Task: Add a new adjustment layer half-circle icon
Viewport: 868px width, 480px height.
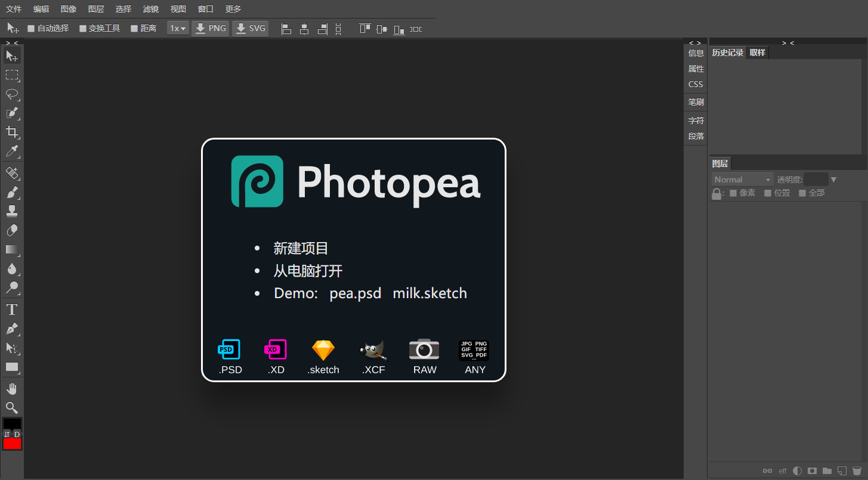Action: pos(797,471)
